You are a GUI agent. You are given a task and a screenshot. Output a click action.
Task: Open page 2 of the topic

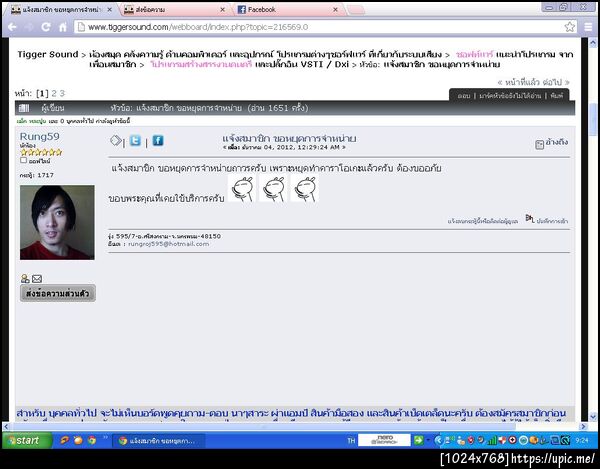pos(54,93)
